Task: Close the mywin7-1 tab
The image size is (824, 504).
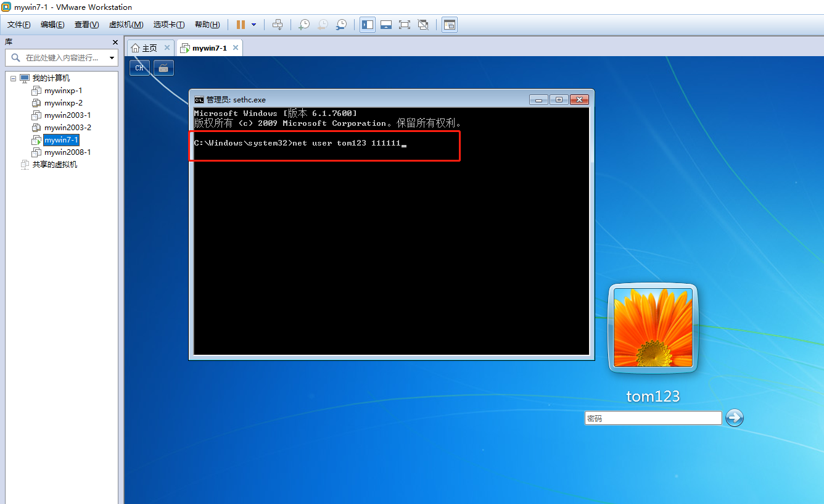Action: (236, 48)
